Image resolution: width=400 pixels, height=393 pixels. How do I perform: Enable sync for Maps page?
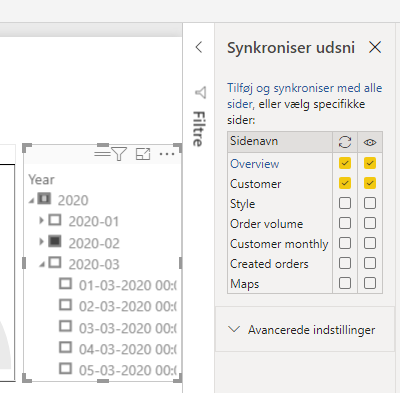(x=345, y=283)
